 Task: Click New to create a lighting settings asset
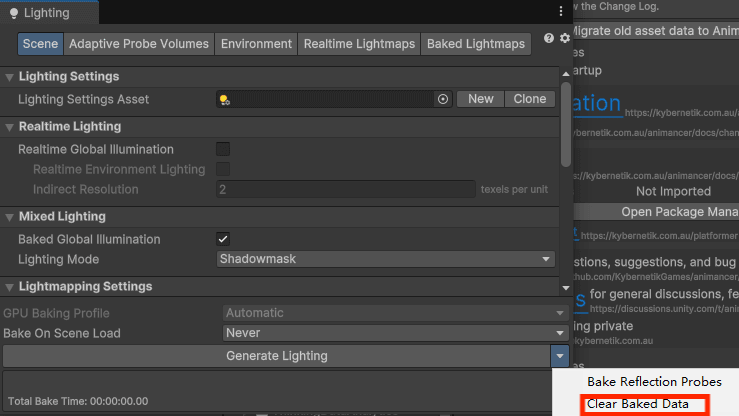click(x=480, y=99)
